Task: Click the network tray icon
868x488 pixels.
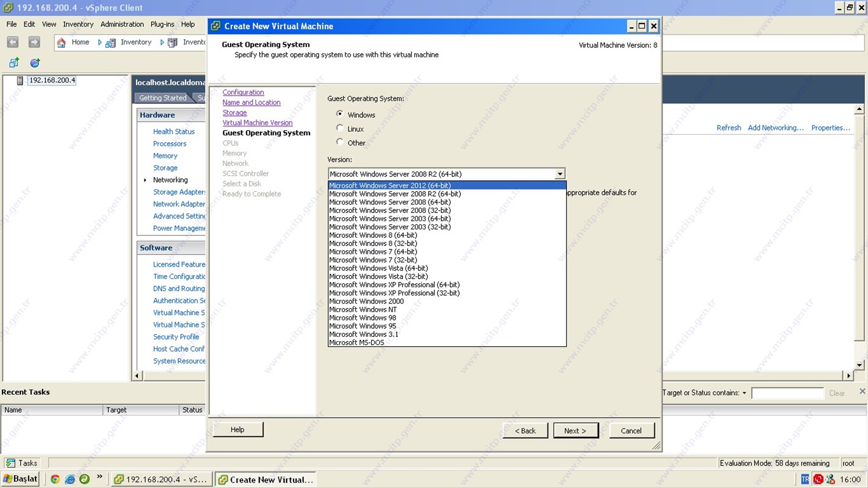Action: click(830, 479)
